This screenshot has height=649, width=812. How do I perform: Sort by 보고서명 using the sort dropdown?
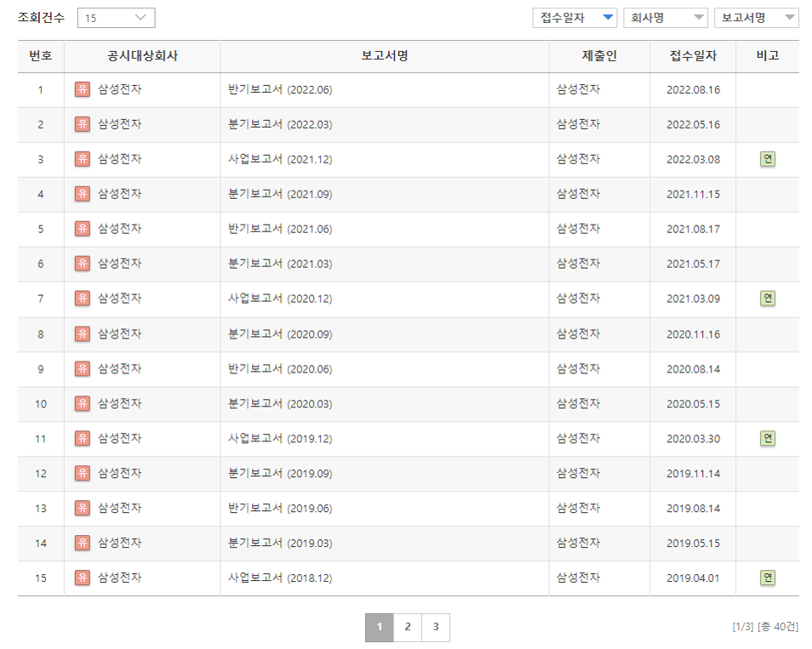click(x=756, y=18)
